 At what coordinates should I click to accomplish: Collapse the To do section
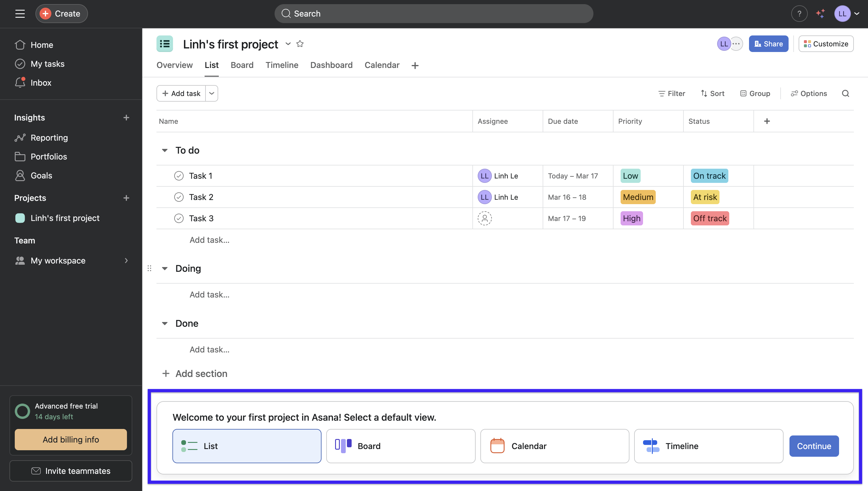[x=165, y=150]
